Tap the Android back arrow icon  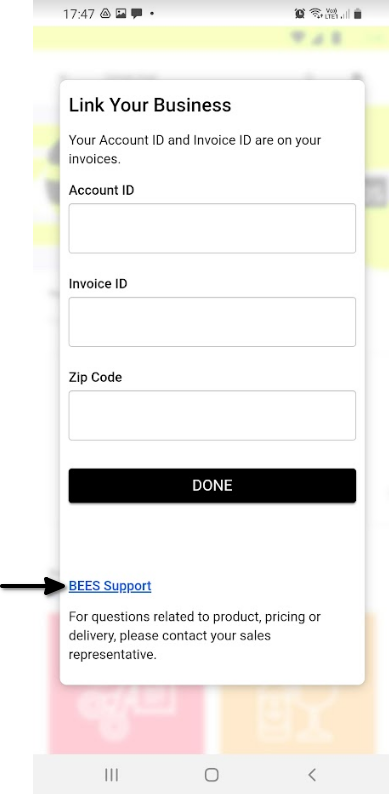coord(312,774)
